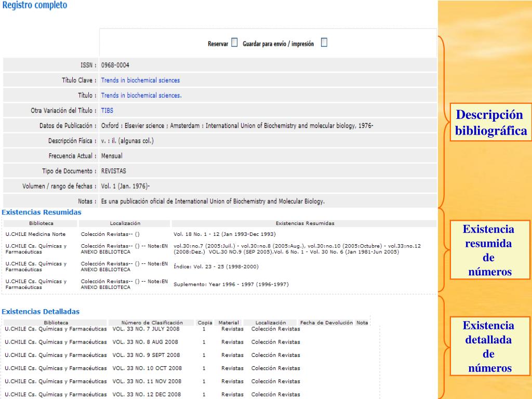Screen dimensions: 532x399
Task: Click the Biblioteca column header in Existencias Resumidas
Action: 41,223
